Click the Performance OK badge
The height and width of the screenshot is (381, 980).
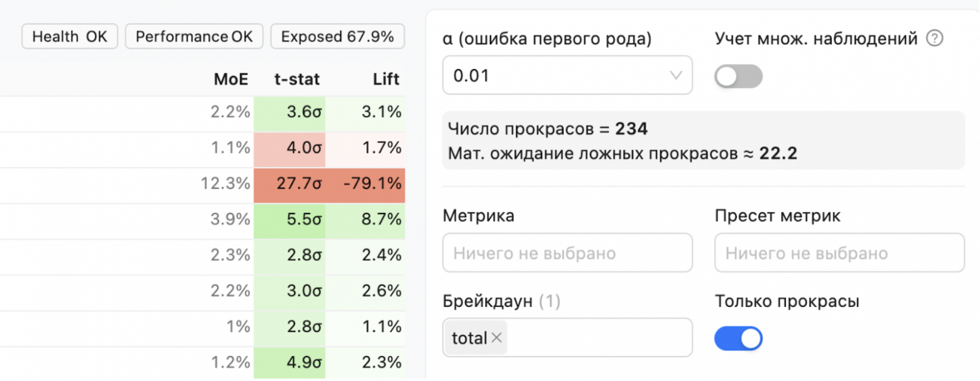(194, 36)
